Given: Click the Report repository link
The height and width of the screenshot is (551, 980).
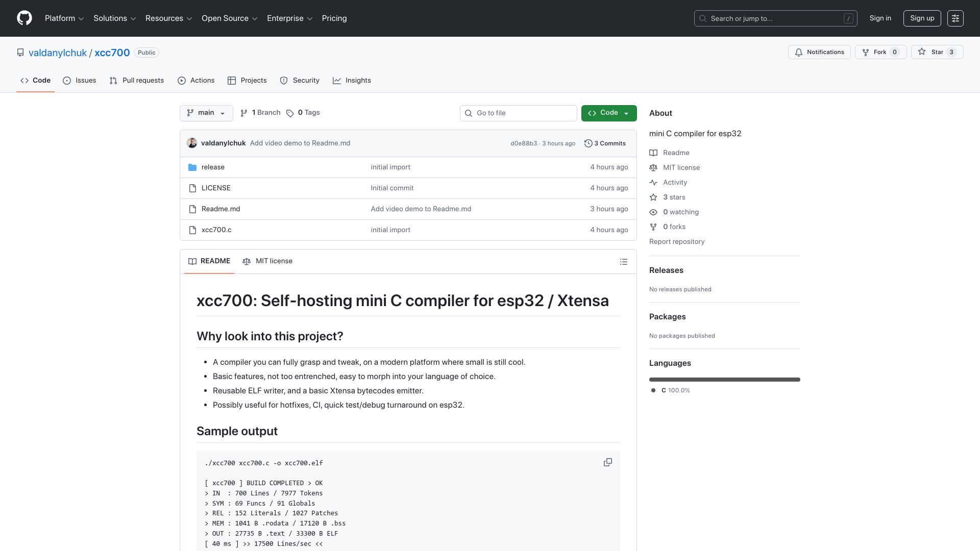Looking at the screenshot, I should [x=677, y=242].
